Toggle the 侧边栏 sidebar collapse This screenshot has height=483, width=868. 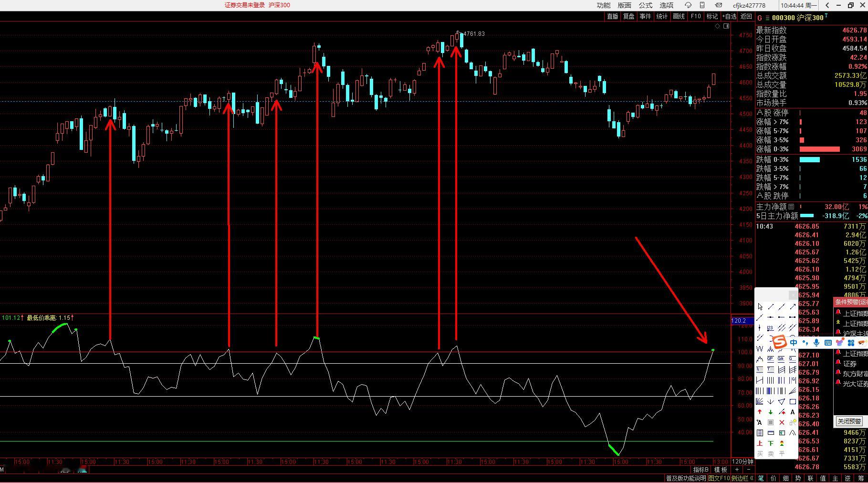[743, 478]
